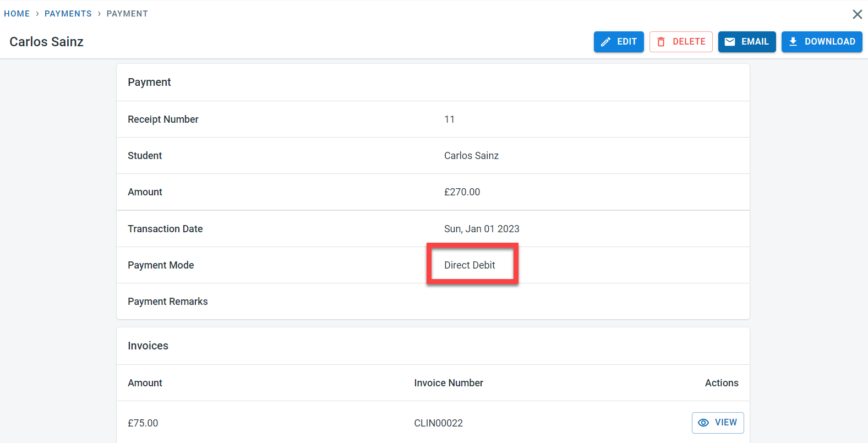This screenshot has width=868, height=443.
Task: Click the Carlos Sainz page title
Action: pos(47,42)
